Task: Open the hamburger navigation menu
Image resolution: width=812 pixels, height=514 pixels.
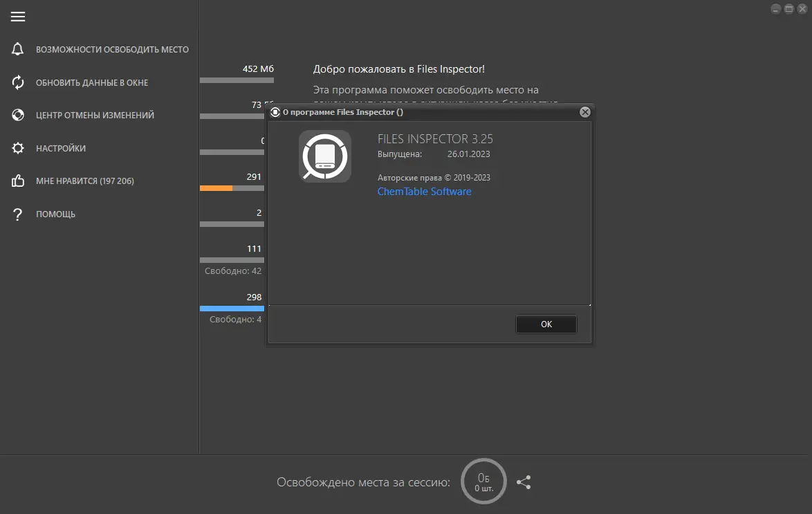Action: pyautogui.click(x=17, y=16)
